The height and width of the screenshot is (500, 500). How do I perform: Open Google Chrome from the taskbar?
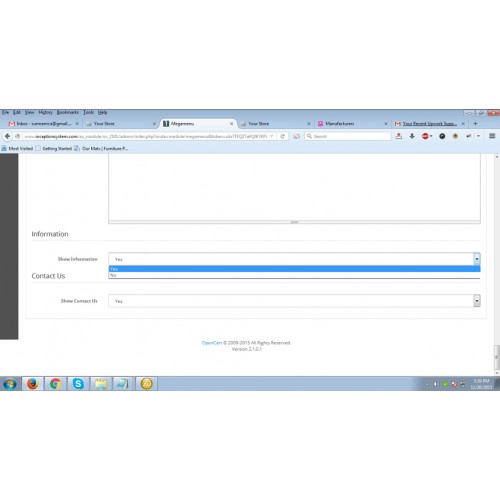(55, 384)
